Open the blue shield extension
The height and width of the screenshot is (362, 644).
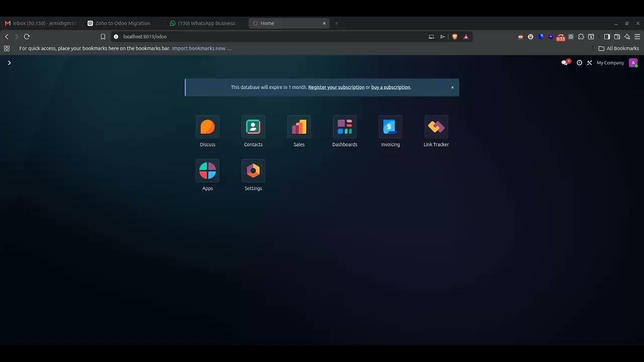540,37
